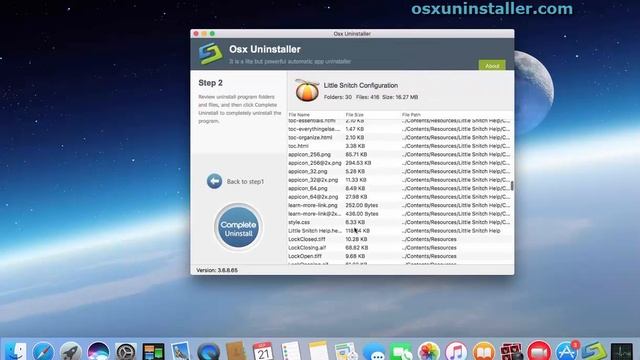
Task: Click the Step 2 heading
Action: (x=211, y=83)
